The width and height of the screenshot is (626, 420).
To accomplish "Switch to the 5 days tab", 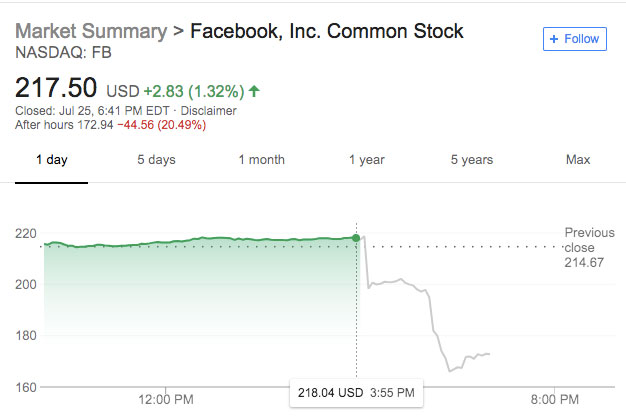I will (154, 159).
